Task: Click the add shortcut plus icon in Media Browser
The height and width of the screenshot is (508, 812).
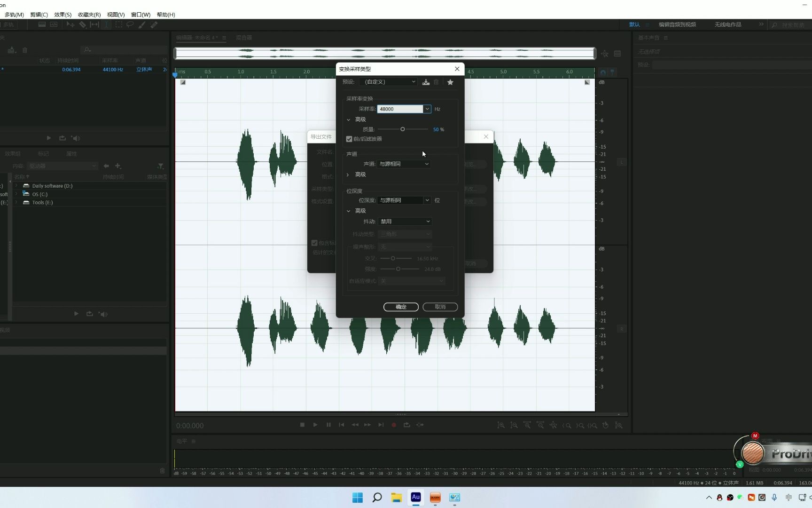Action: (118, 166)
